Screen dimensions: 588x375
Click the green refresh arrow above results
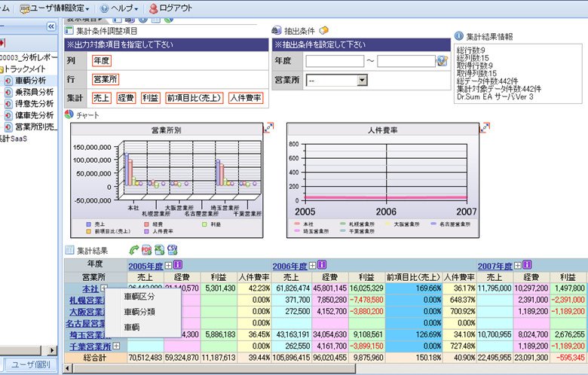click(133, 250)
